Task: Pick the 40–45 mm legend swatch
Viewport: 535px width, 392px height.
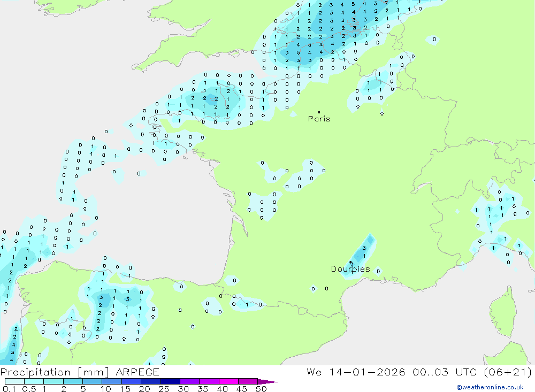Action: point(228,381)
